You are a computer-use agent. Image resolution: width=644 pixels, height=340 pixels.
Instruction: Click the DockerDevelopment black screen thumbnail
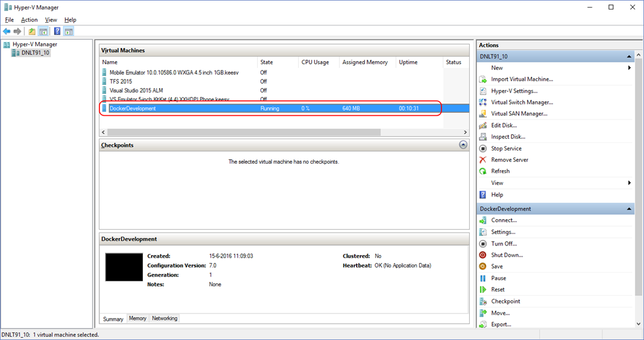[x=124, y=267]
